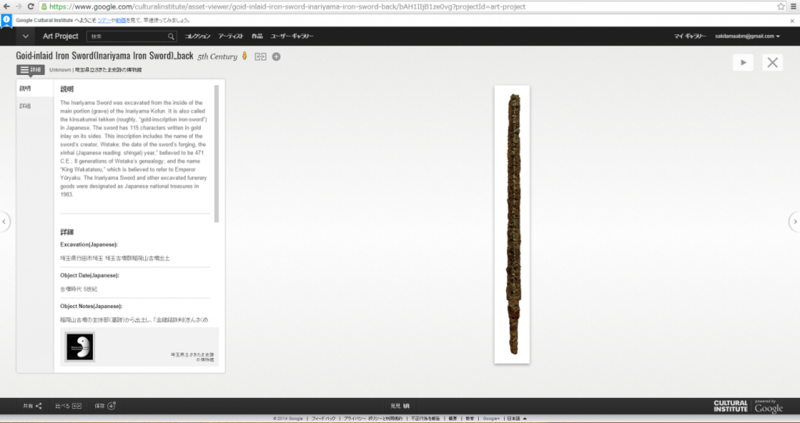800x423 pixels.
Task: Click the Unknown artist link
Action: [60, 70]
